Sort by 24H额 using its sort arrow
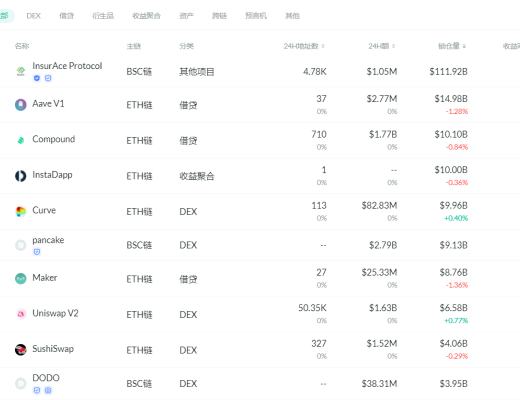520x400 pixels. click(393, 46)
